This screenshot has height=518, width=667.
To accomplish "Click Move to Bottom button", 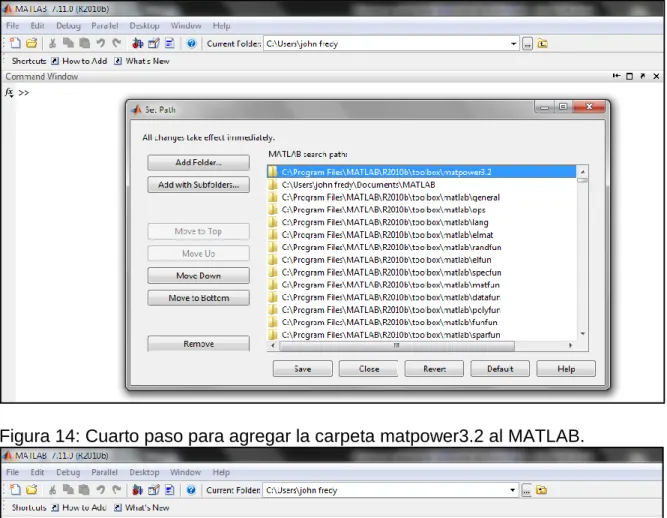I will point(198,298).
